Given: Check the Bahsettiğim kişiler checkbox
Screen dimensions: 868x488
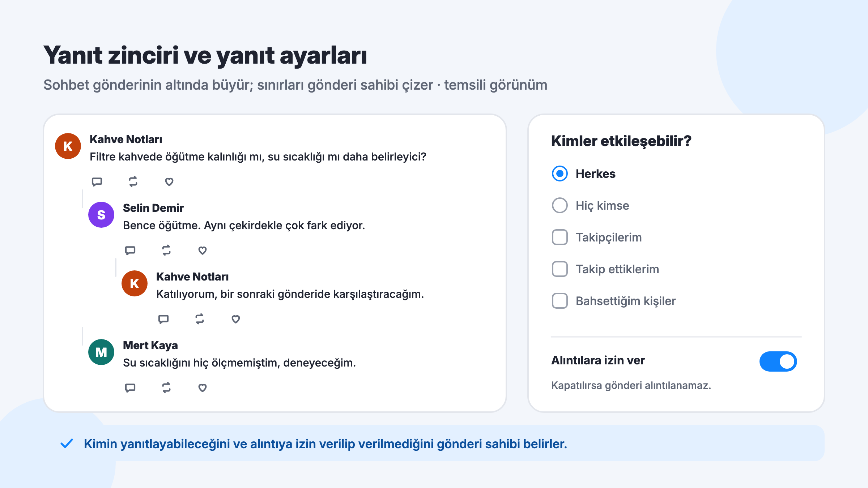Looking at the screenshot, I should tap(560, 301).
